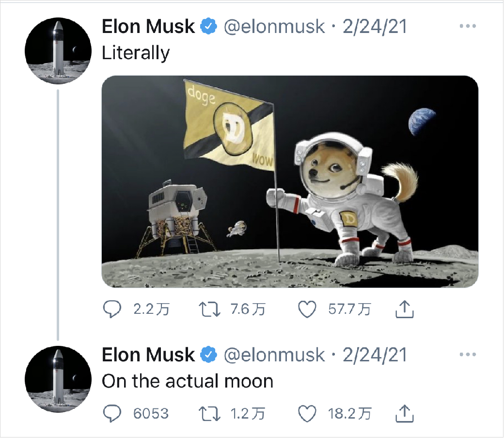This screenshot has height=438, width=504.
Task: Share the "Literally" tweet
Action: pyautogui.click(x=405, y=309)
